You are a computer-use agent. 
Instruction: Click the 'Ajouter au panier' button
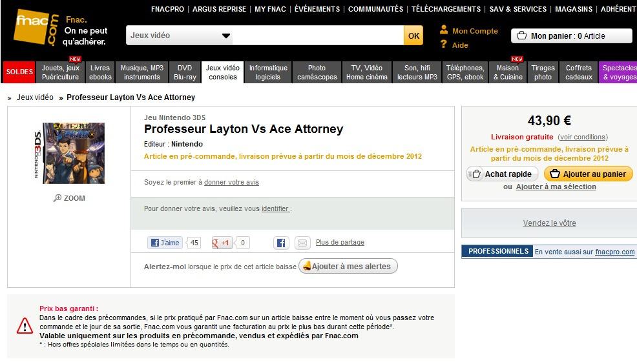click(589, 174)
